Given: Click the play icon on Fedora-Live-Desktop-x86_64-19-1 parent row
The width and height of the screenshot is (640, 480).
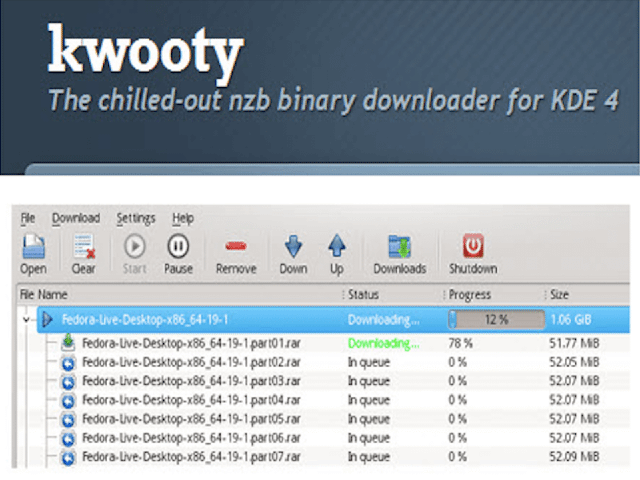Looking at the screenshot, I should click(x=48, y=320).
